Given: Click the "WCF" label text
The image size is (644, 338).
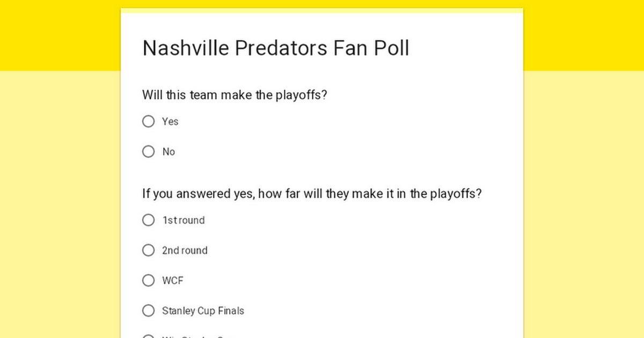Looking at the screenshot, I should pos(173,281).
